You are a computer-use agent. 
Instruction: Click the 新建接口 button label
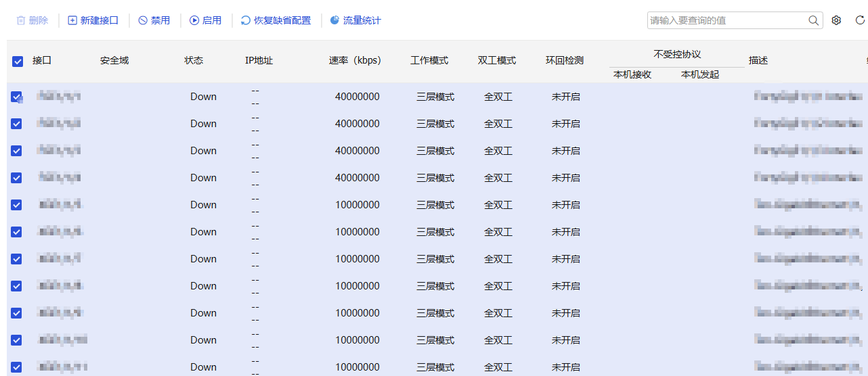tap(100, 20)
